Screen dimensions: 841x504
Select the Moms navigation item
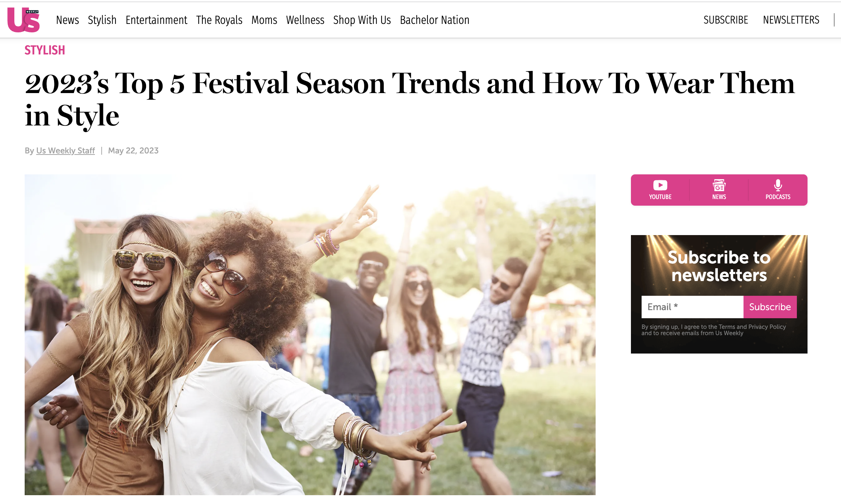point(264,20)
